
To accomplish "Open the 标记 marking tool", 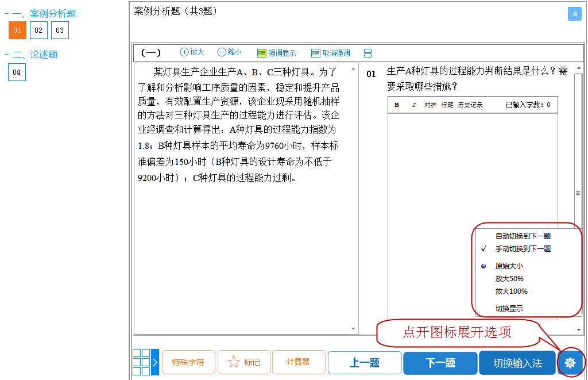I will (x=244, y=363).
